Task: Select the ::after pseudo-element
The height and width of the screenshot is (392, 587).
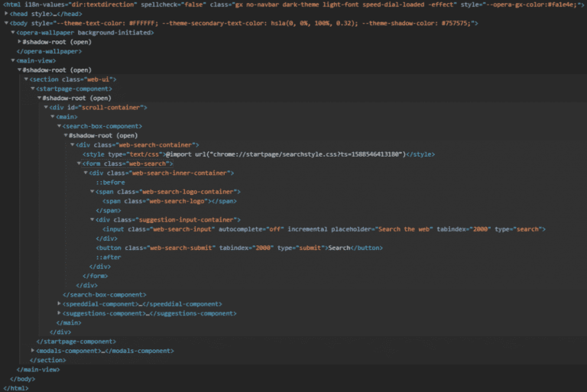Action: (110, 257)
